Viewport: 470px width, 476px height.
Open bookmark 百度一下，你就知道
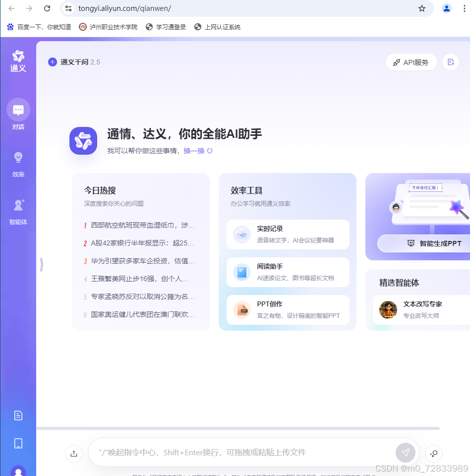pyautogui.click(x=39, y=27)
